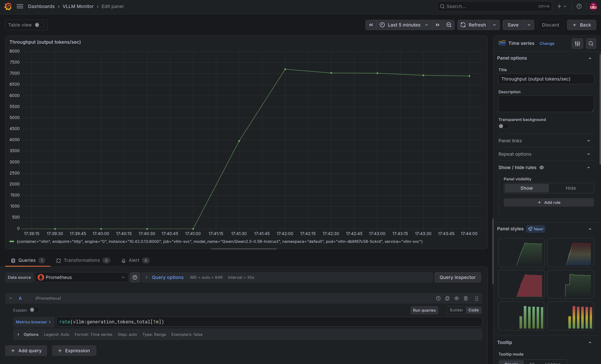
Task: Click the Time series visualization icon
Action: click(x=502, y=43)
